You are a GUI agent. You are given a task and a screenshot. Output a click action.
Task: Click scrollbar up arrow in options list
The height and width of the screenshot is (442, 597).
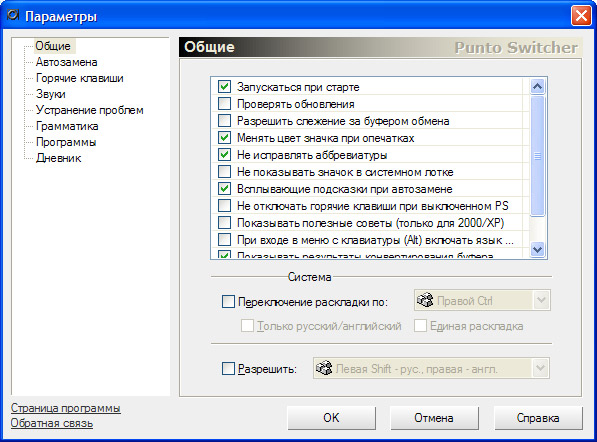coord(537,87)
